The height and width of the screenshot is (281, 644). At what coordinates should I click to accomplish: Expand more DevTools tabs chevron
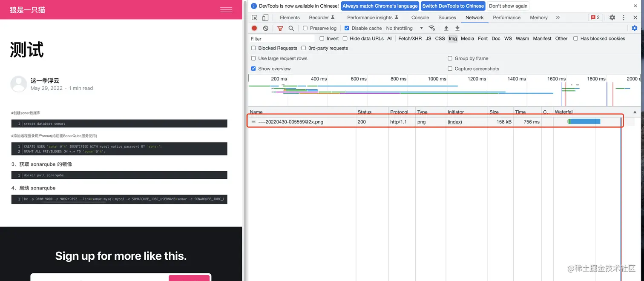558,17
